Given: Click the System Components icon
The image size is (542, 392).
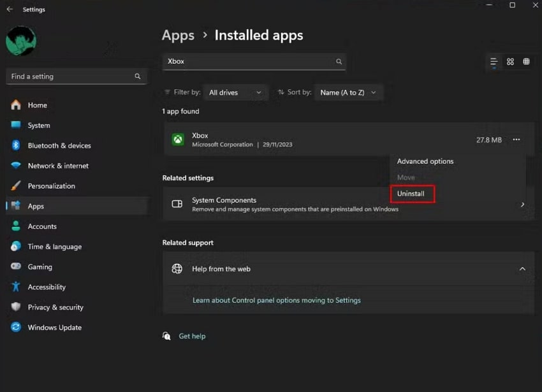Looking at the screenshot, I should point(177,204).
